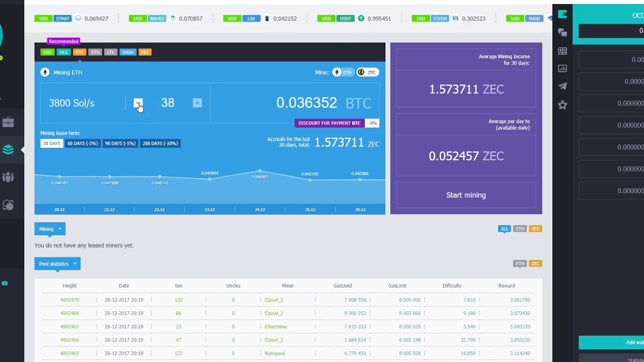Click the Start mining button

[x=466, y=195]
